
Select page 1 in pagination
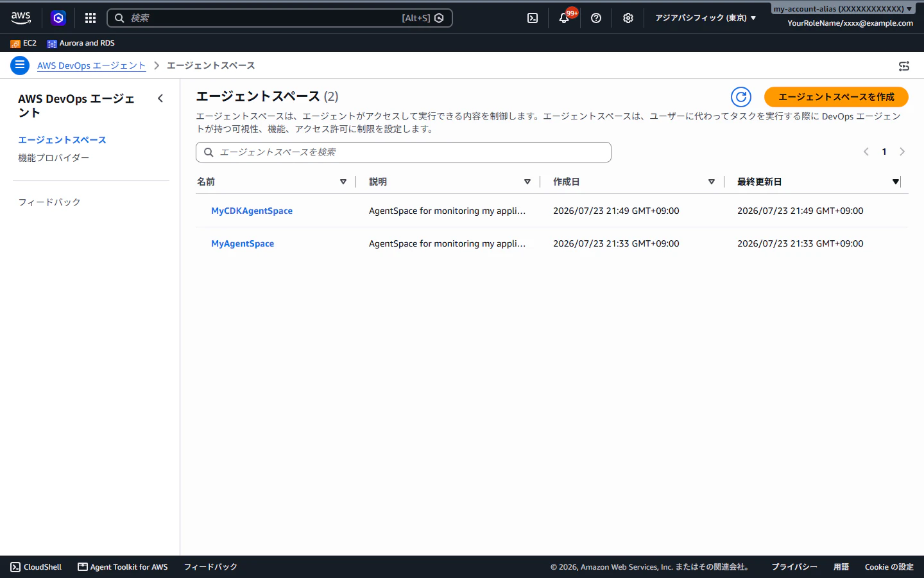coord(884,152)
